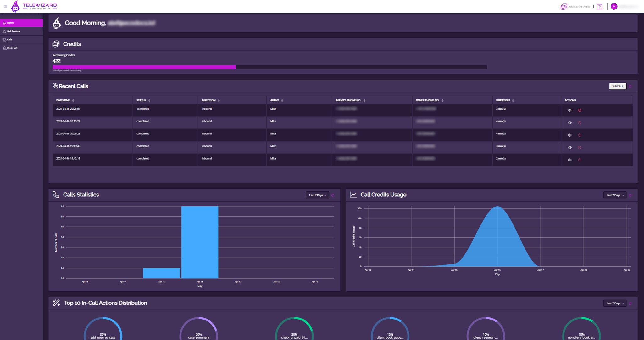Open the Block List sidebar item
Viewport: 644px width, 340px height.
tap(12, 48)
